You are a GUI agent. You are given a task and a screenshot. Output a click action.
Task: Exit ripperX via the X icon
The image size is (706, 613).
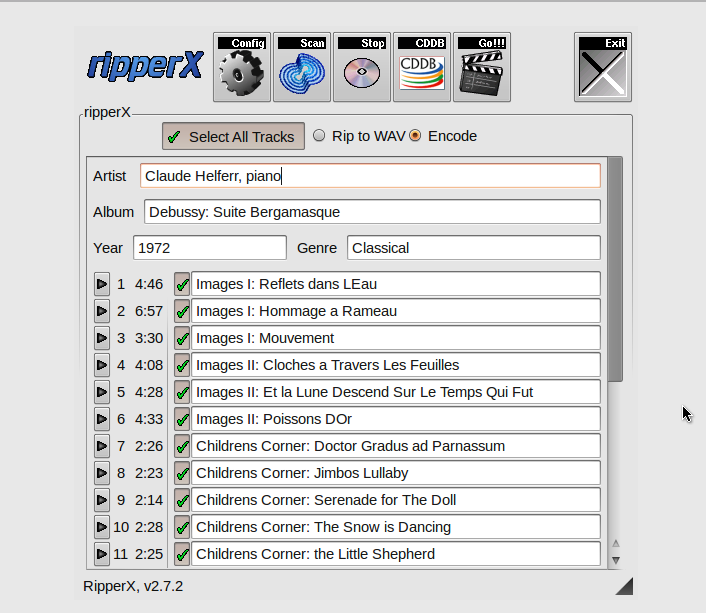[603, 67]
